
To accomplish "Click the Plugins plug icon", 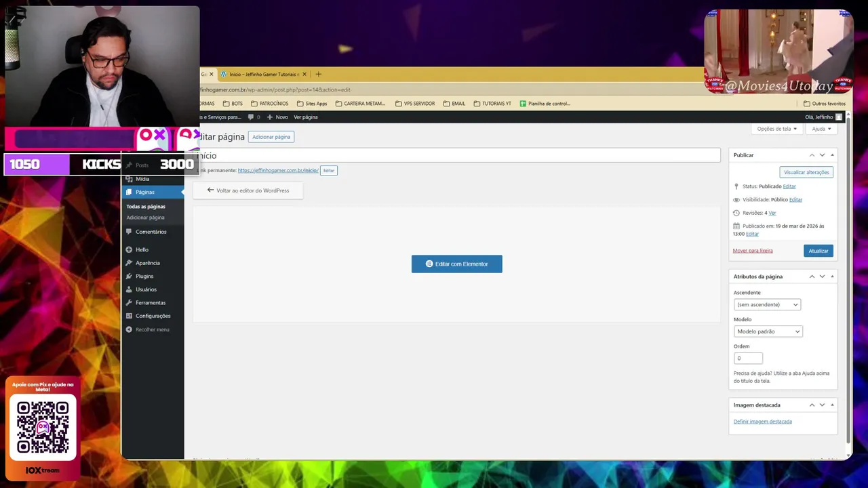I will click(x=129, y=276).
